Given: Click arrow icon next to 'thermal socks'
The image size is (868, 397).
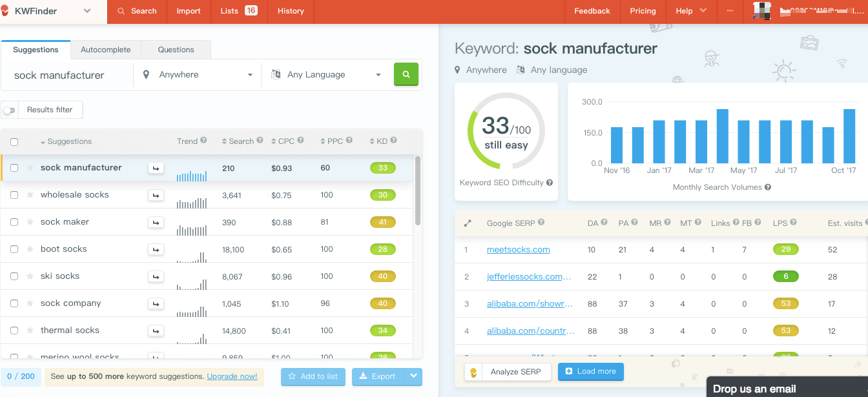Looking at the screenshot, I should click(156, 331).
